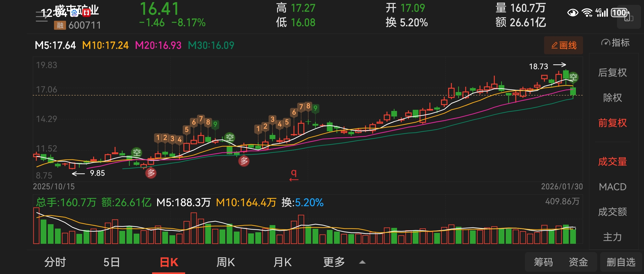The width and height of the screenshot is (644, 274).
Task: Tap the screen rotation device icon
Action: point(629,17)
